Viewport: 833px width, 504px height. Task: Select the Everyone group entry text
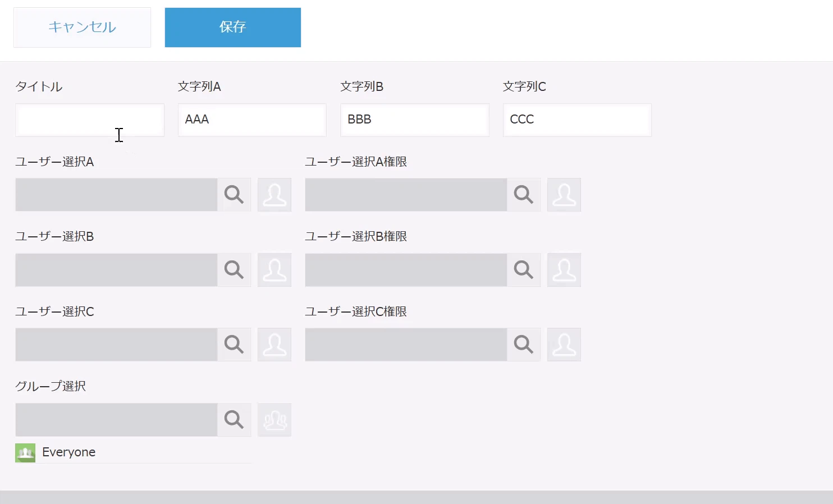point(68,452)
